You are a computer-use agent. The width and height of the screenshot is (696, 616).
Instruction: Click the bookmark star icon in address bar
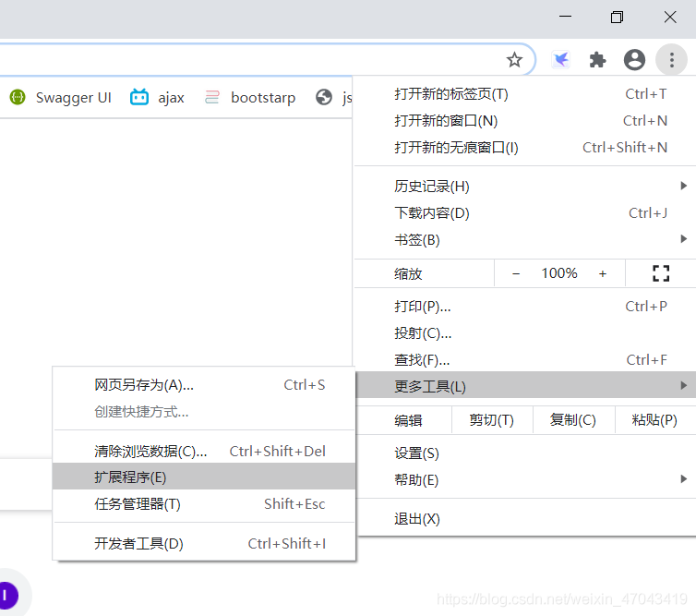pos(514,59)
